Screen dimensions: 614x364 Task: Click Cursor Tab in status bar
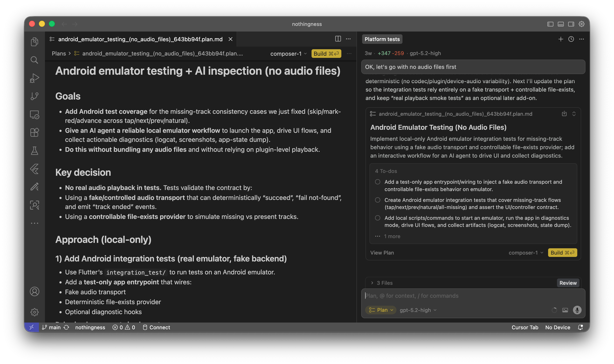525,328
